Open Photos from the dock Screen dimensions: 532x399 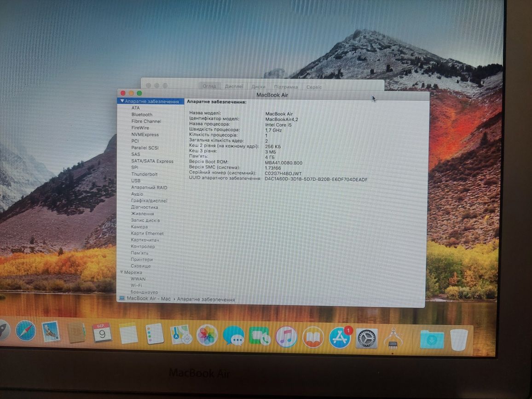pyautogui.click(x=207, y=335)
